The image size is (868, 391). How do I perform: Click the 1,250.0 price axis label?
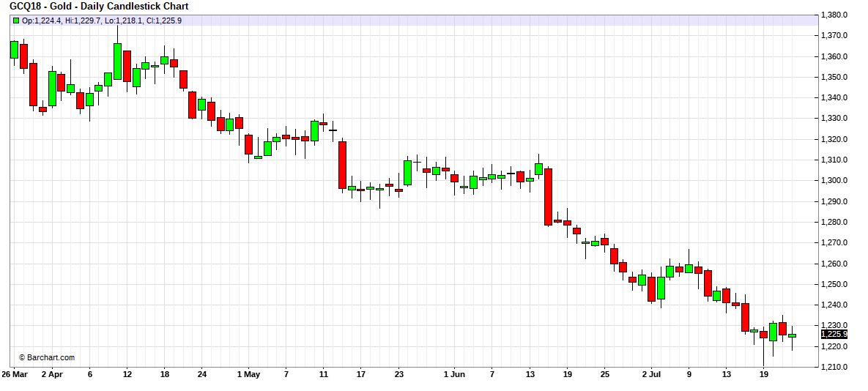click(835, 284)
